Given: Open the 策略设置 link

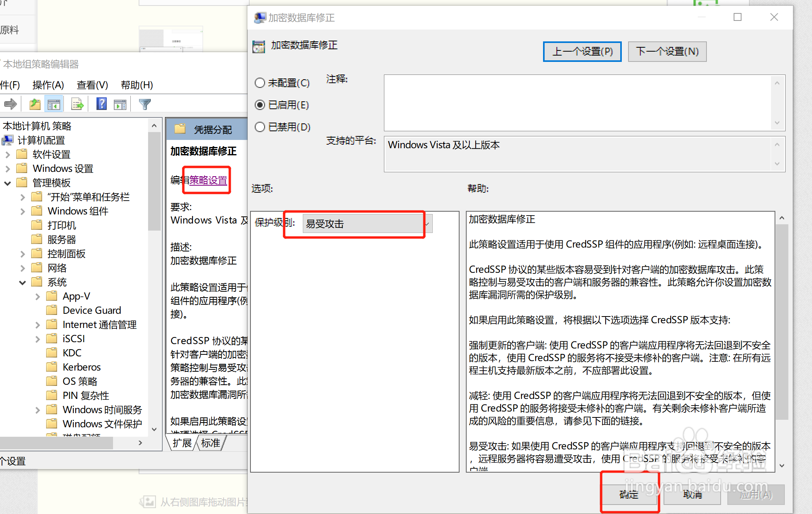Looking at the screenshot, I should click(208, 180).
